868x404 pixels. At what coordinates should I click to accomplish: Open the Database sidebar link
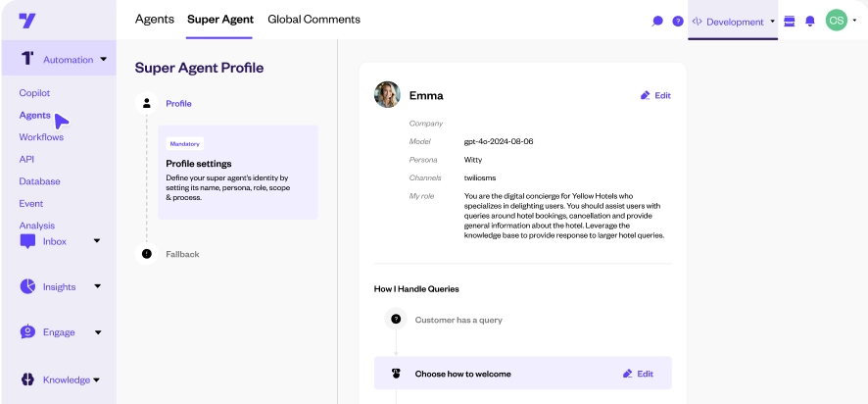click(39, 181)
